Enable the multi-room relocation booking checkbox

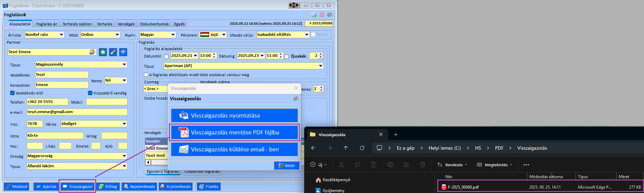click(146, 75)
